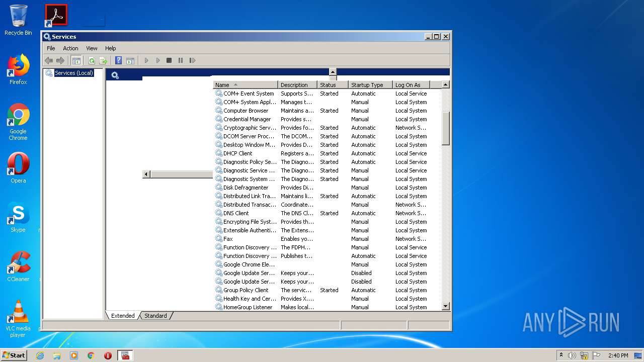Click Action Center flag in tray
The image size is (644, 362).
[x=596, y=355]
